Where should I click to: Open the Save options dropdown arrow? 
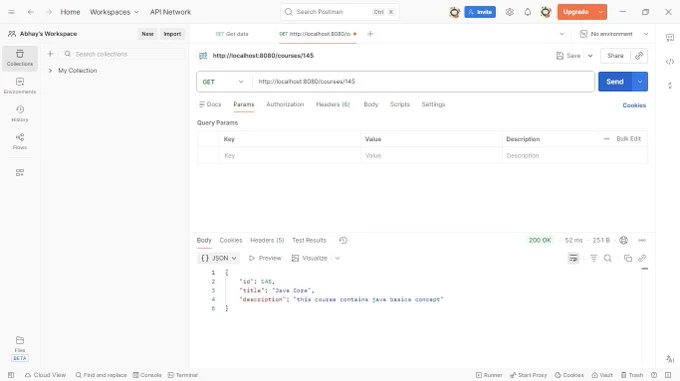[590, 55]
